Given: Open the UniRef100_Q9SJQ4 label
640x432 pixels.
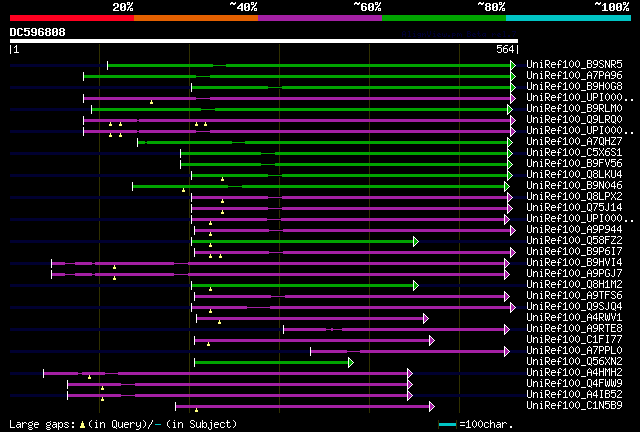Looking at the screenshot, I should (x=574, y=307).
